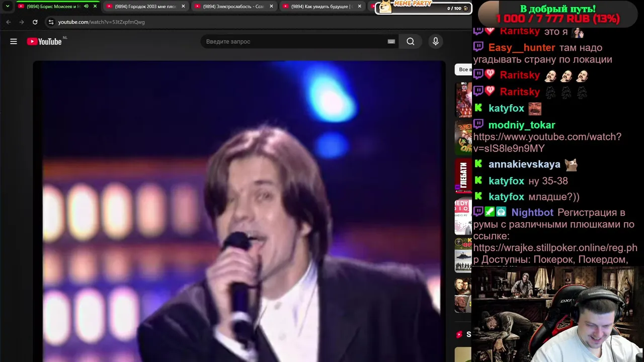Open the tab search dropdown arrow
The width and height of the screenshot is (644, 362).
[8, 7]
